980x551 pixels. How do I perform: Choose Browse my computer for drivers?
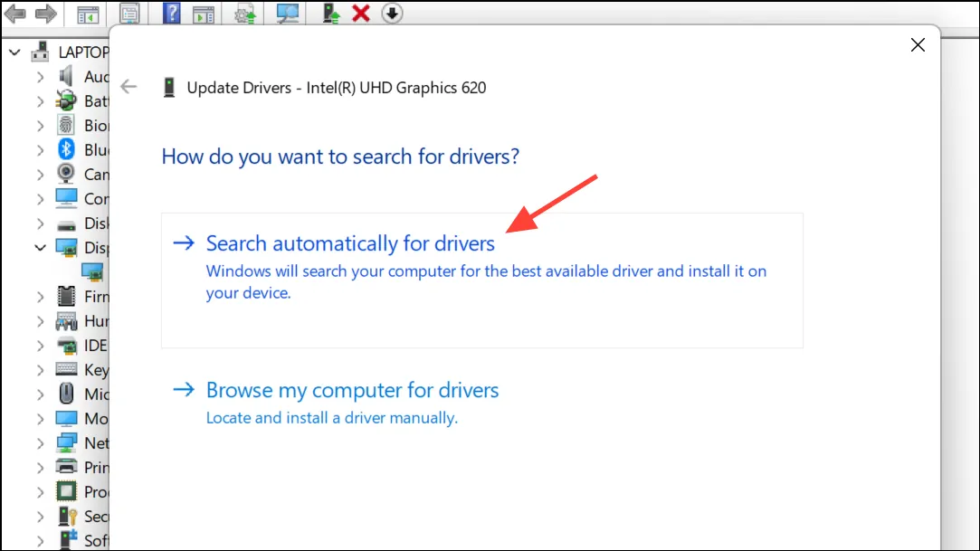click(353, 390)
